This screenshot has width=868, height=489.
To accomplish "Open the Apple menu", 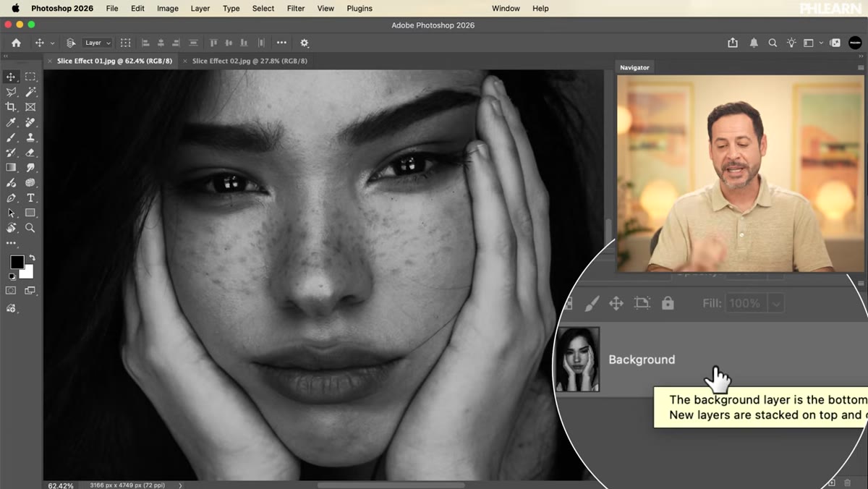I will pyautogui.click(x=15, y=8).
